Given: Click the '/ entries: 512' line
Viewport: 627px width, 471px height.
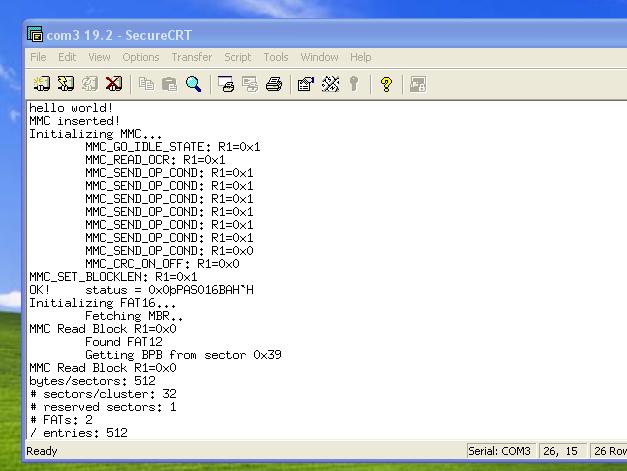Looking at the screenshot, I should [x=78, y=433].
